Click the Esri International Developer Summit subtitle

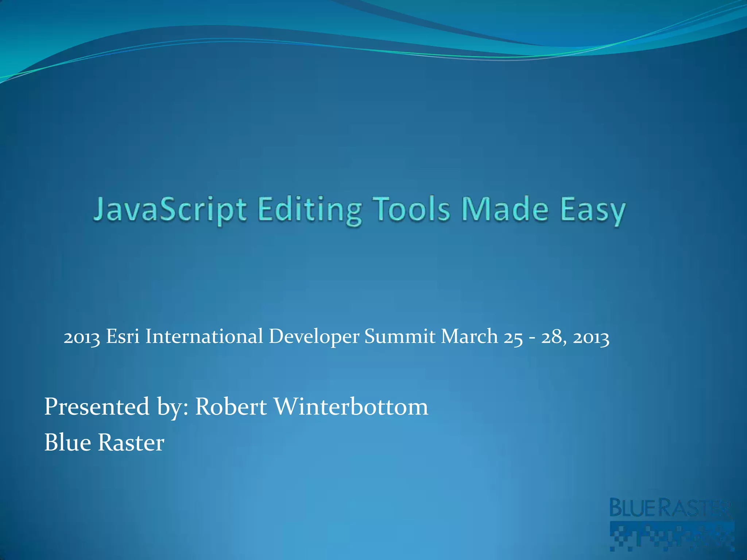[336, 337]
